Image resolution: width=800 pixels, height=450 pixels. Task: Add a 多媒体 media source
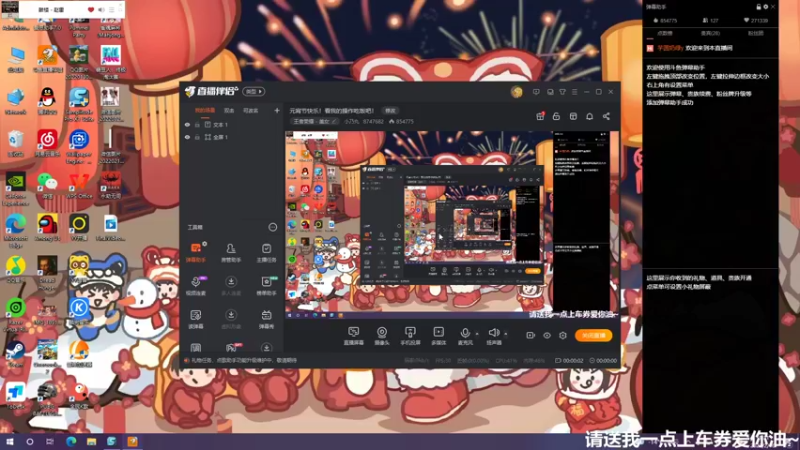click(438, 336)
